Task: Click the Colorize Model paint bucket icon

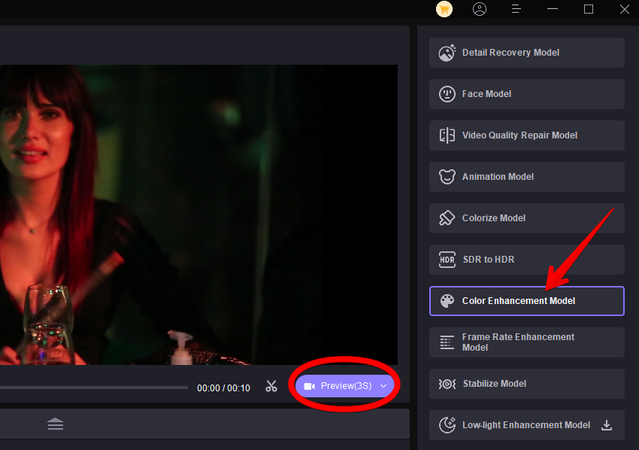Action: (446, 218)
